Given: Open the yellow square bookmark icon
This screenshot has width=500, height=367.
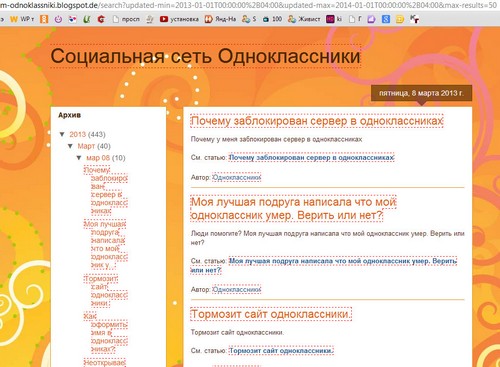Looking at the screenshot, I should pos(400,19).
